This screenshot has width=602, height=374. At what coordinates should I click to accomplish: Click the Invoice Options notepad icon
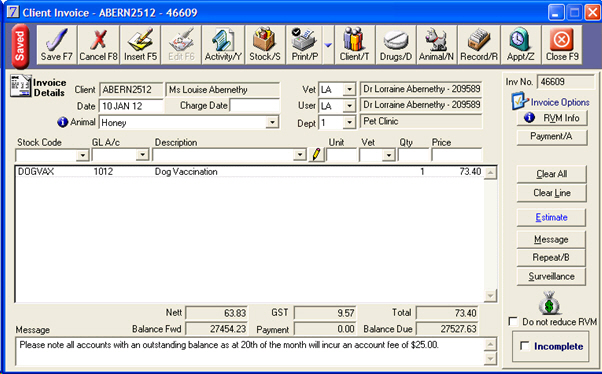[520, 101]
